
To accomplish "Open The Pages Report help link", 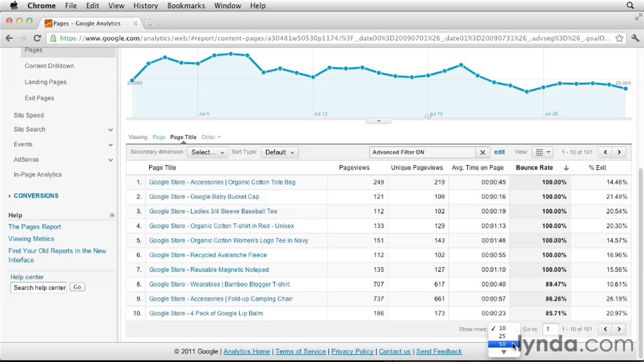I will tap(34, 227).
